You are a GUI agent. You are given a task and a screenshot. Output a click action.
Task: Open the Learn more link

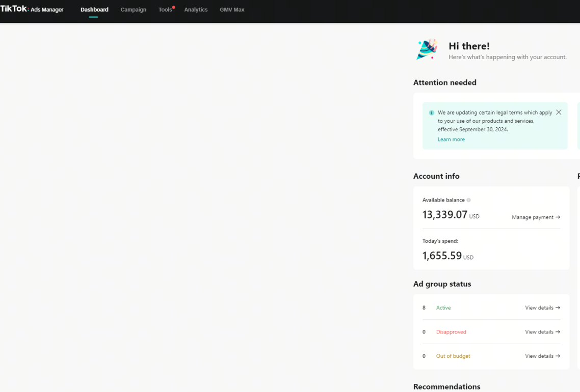point(451,139)
